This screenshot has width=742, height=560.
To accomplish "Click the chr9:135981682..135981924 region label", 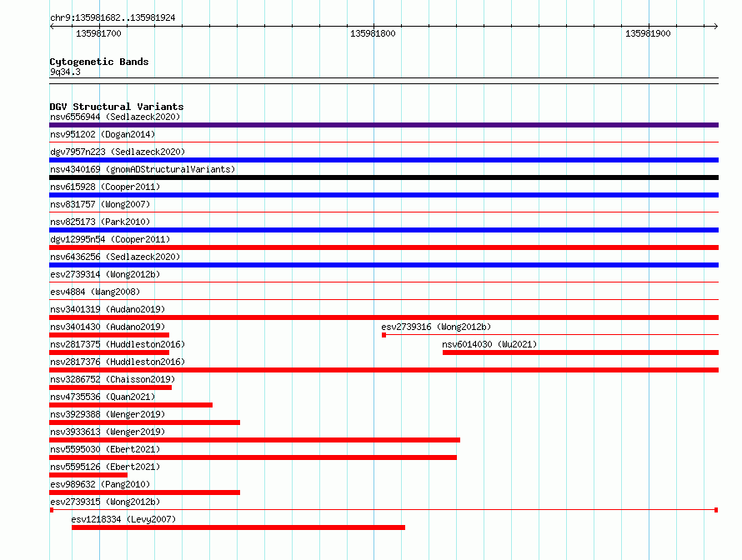I will 113,17.
